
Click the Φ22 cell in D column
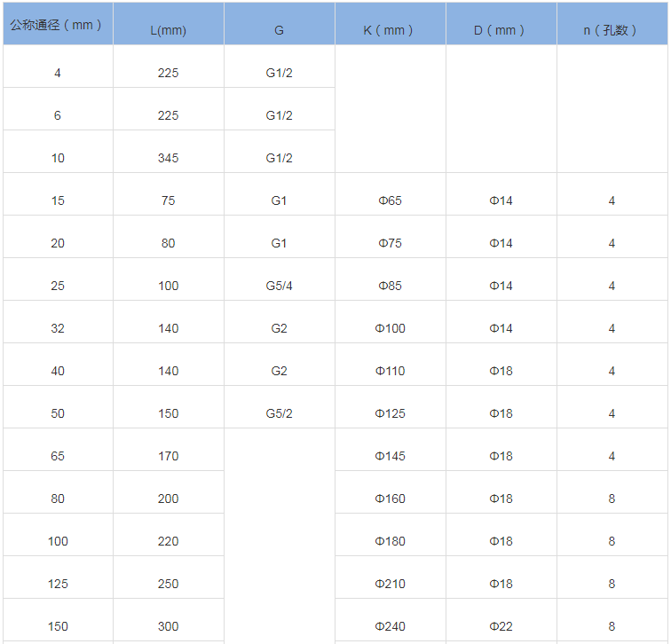tap(501, 626)
